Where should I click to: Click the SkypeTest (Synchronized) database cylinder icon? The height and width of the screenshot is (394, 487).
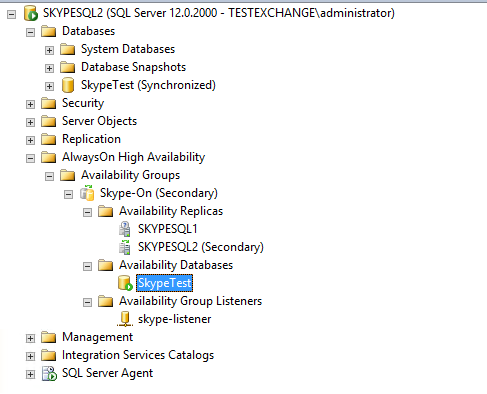(x=68, y=85)
